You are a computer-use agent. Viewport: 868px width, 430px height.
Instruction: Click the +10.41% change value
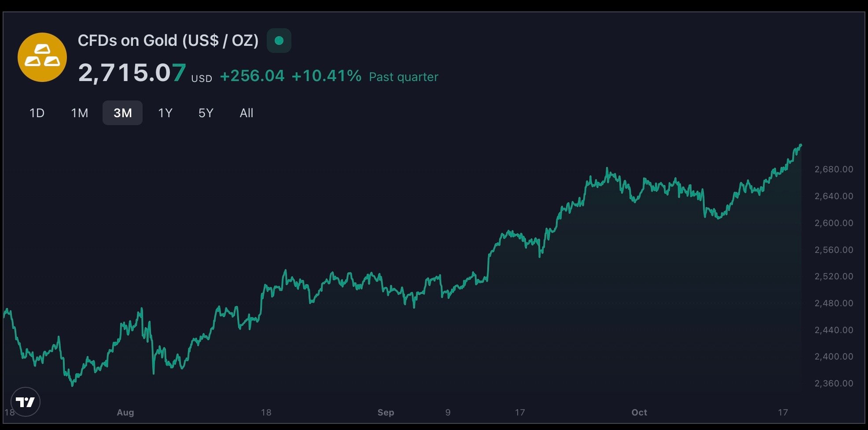tap(326, 76)
